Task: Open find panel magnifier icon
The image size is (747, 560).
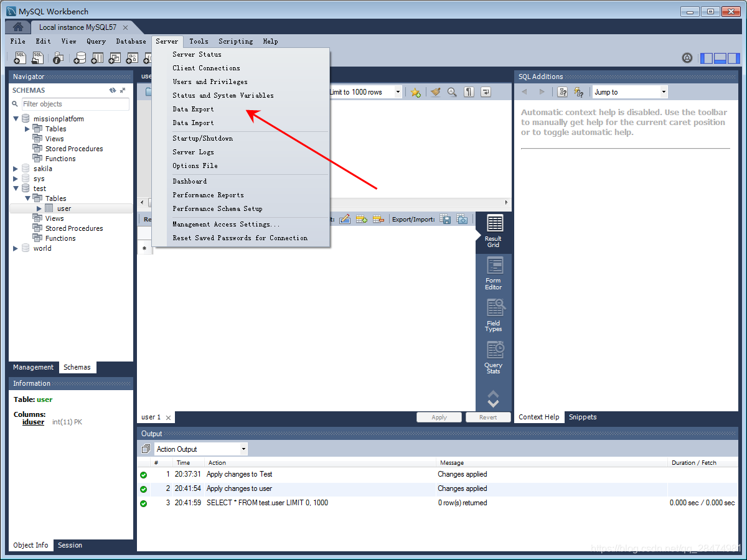Action: (452, 92)
